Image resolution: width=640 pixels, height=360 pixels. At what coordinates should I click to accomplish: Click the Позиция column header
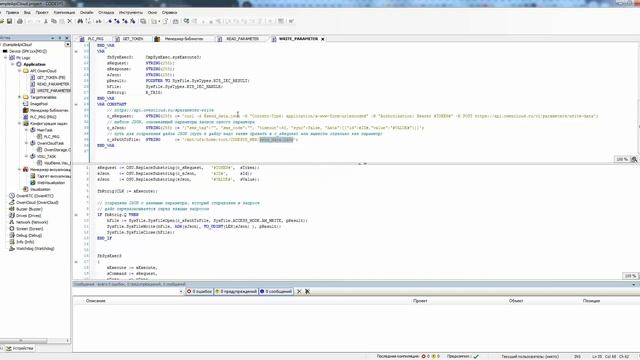click(591, 301)
